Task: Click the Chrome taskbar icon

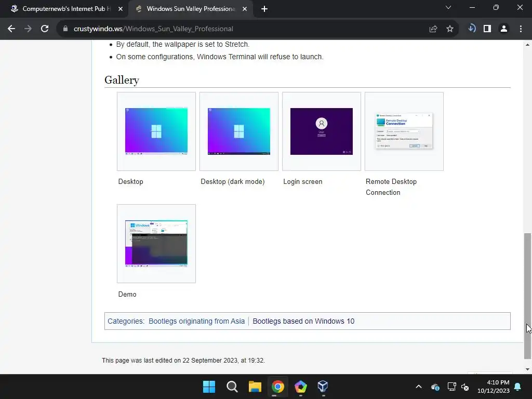Action: (x=277, y=387)
